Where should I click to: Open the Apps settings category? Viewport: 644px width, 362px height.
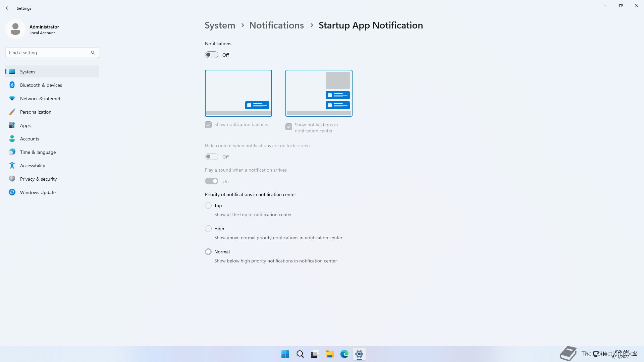pyautogui.click(x=25, y=125)
